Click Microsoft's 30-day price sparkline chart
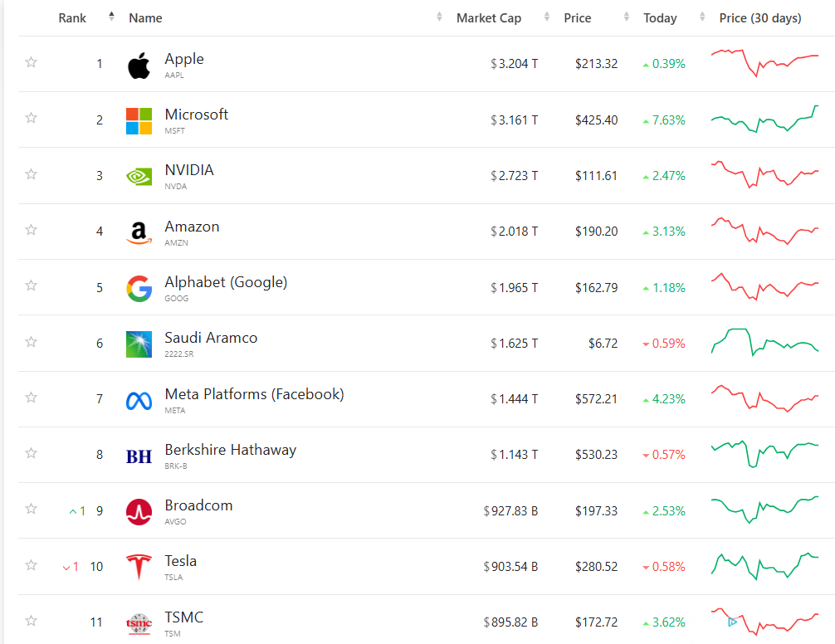Screen dimensions: 835x644 tap(764, 120)
